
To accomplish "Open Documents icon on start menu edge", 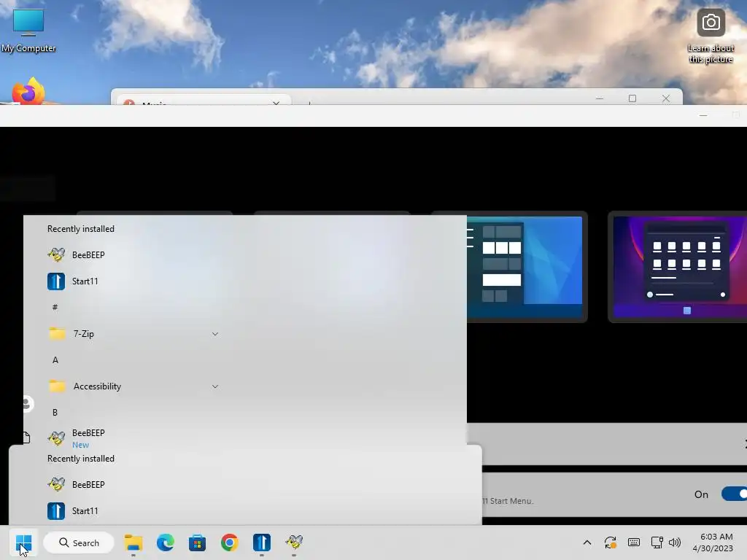I will pos(26,437).
